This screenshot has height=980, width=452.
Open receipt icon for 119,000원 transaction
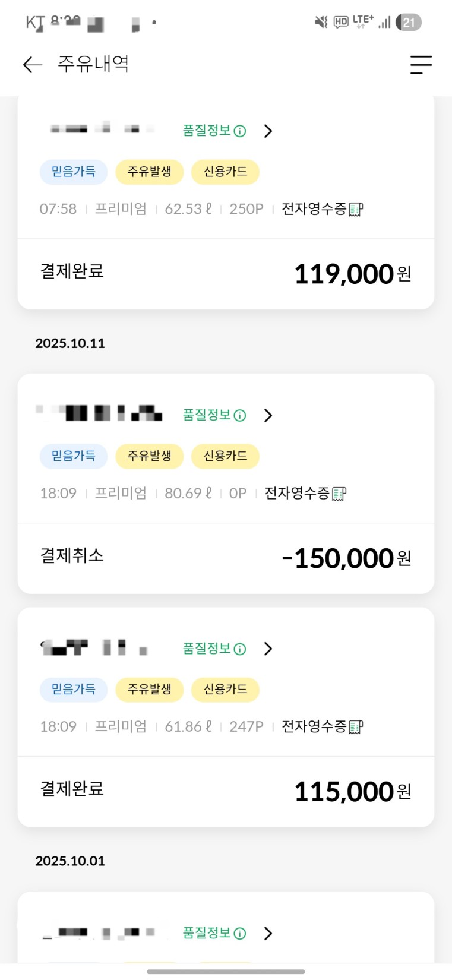tap(356, 209)
